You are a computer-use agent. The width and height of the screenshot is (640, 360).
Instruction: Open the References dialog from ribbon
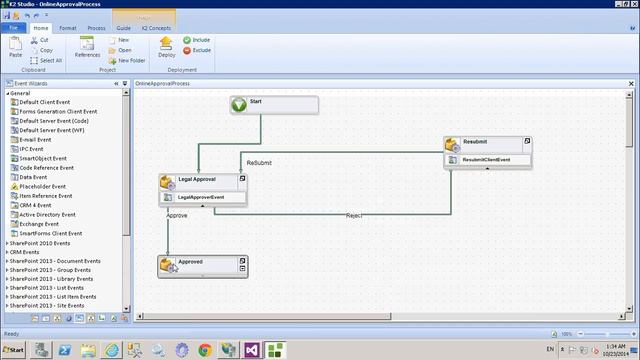pyautogui.click(x=87, y=47)
